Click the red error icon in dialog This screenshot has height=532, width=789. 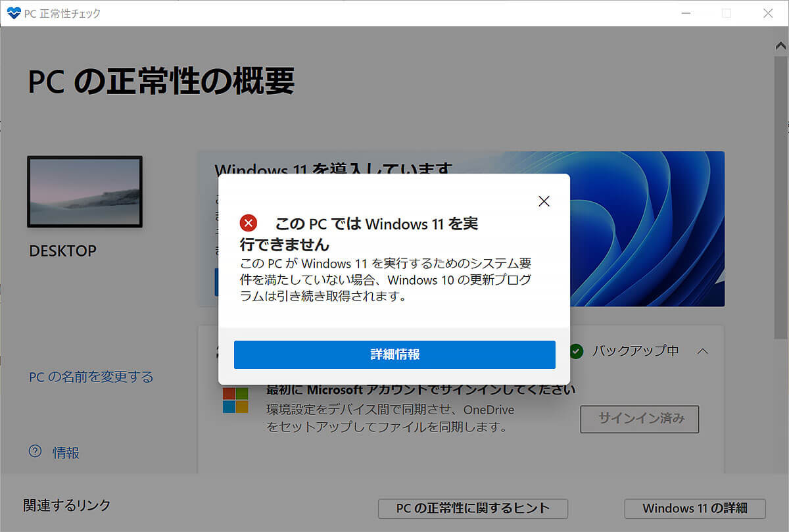tap(249, 223)
